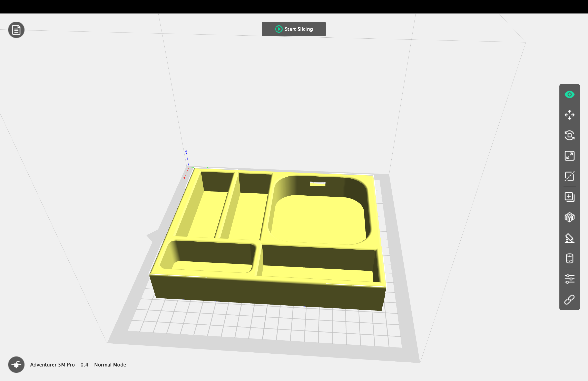Click the chain link connection icon
The height and width of the screenshot is (381, 588).
(x=569, y=300)
